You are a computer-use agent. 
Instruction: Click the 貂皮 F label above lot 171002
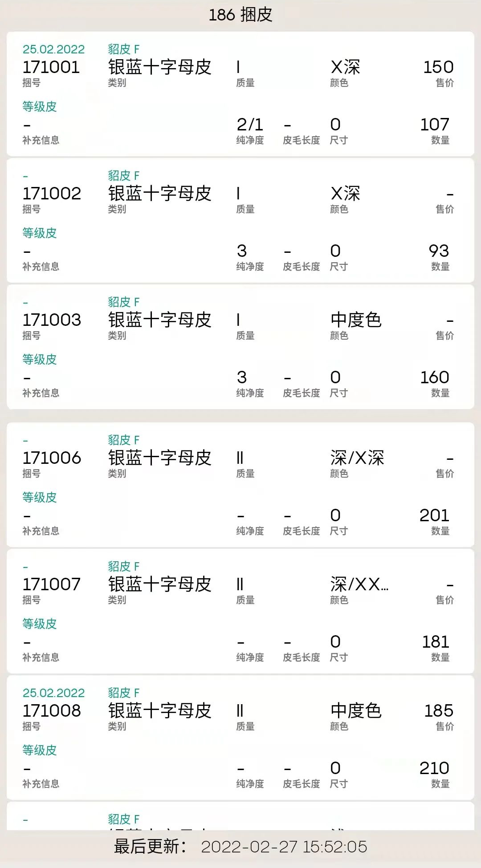[x=123, y=175]
